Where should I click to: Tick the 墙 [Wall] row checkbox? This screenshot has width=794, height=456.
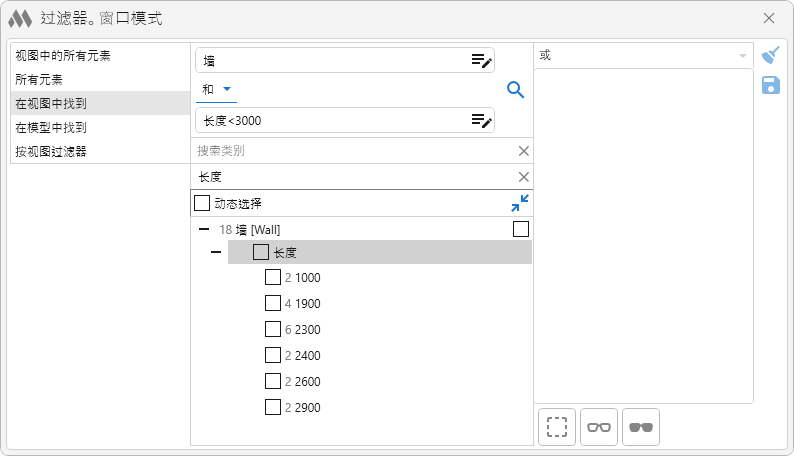[520, 229]
